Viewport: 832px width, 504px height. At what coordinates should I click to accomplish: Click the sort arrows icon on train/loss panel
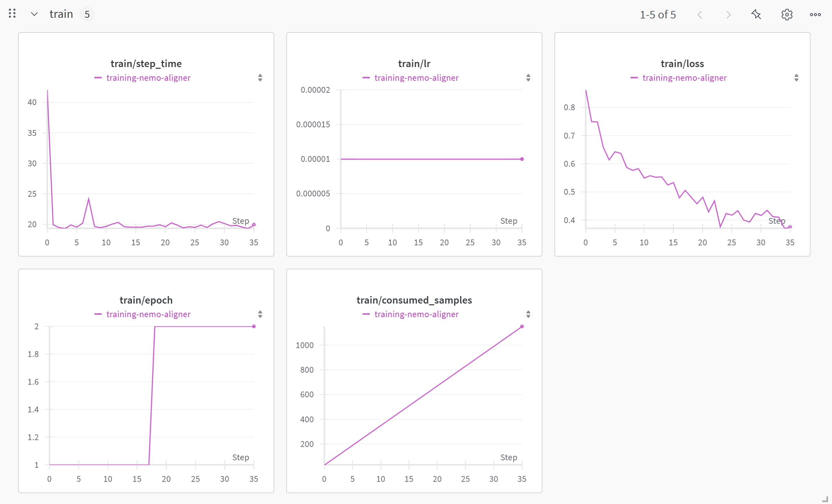coord(796,78)
